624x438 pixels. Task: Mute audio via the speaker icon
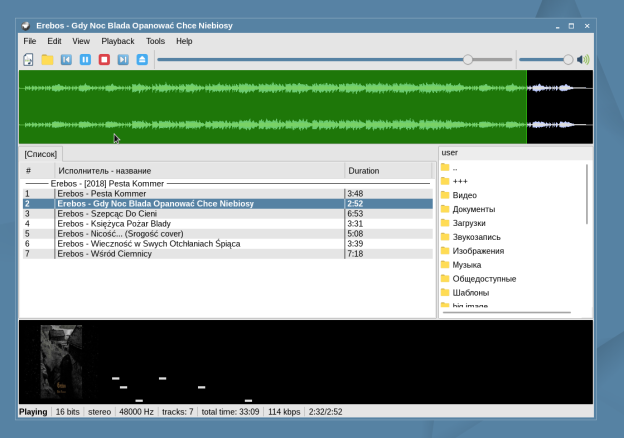584,60
